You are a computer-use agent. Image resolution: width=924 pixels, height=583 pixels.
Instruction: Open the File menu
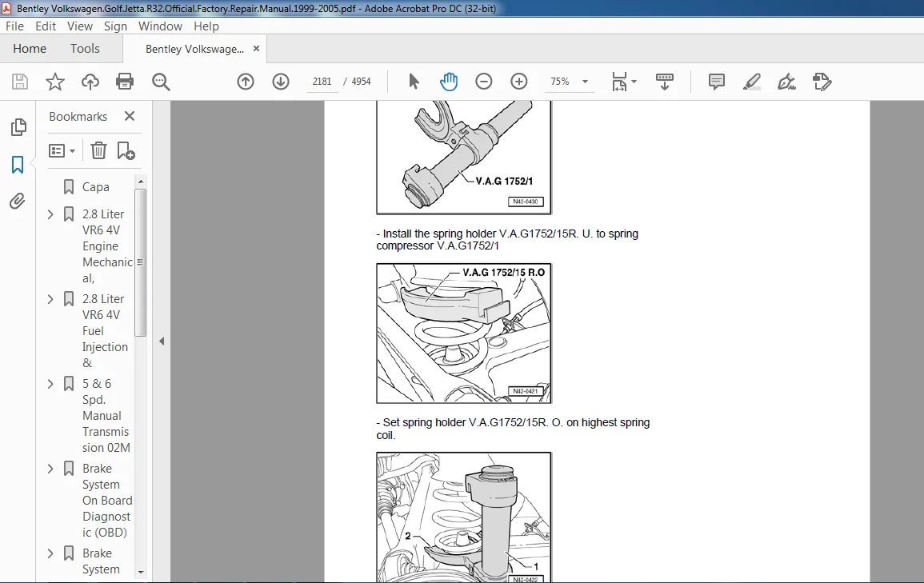pos(14,26)
